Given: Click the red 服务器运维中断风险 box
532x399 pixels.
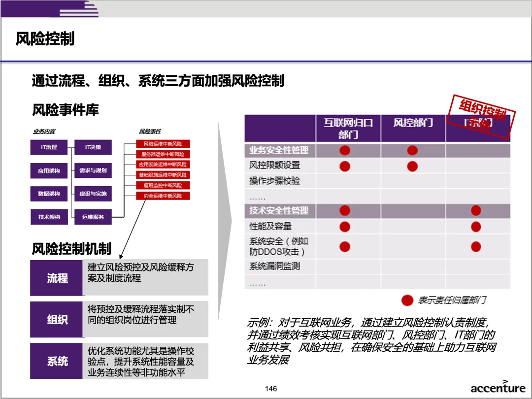Looking at the screenshot, I should tap(163, 154).
